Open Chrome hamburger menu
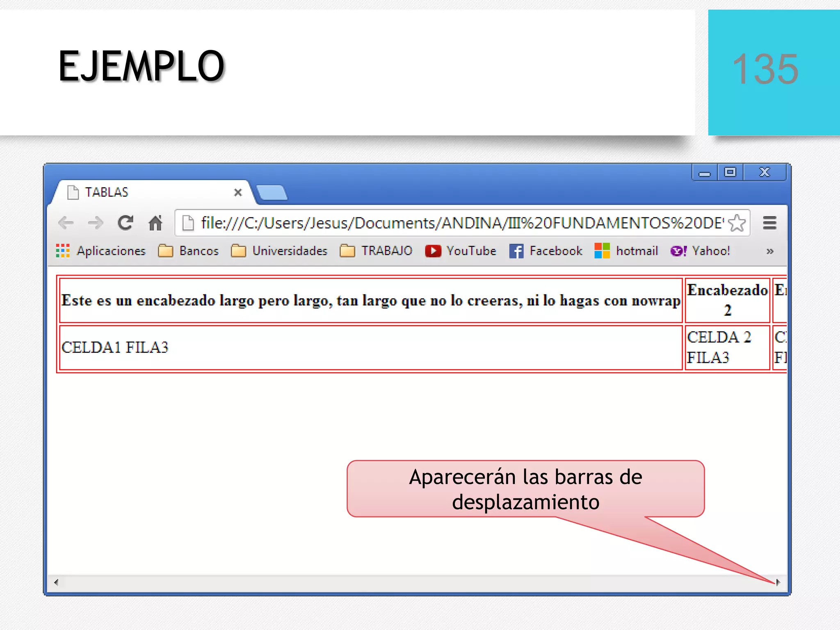840x630 pixels. click(x=769, y=223)
